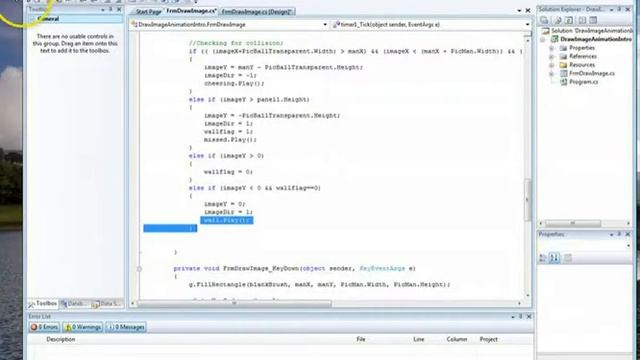Switch to the Start Page tab
640x360 pixels.
148,12
